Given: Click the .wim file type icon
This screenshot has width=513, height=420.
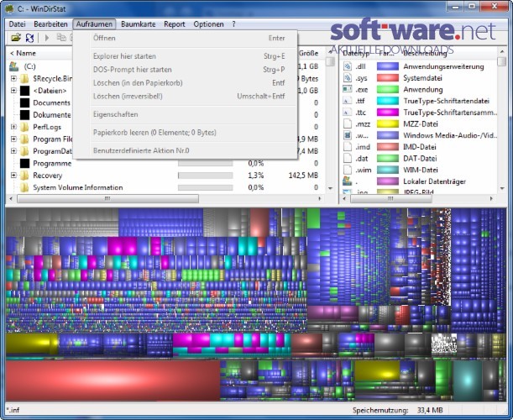Looking at the screenshot, I should coord(347,170).
